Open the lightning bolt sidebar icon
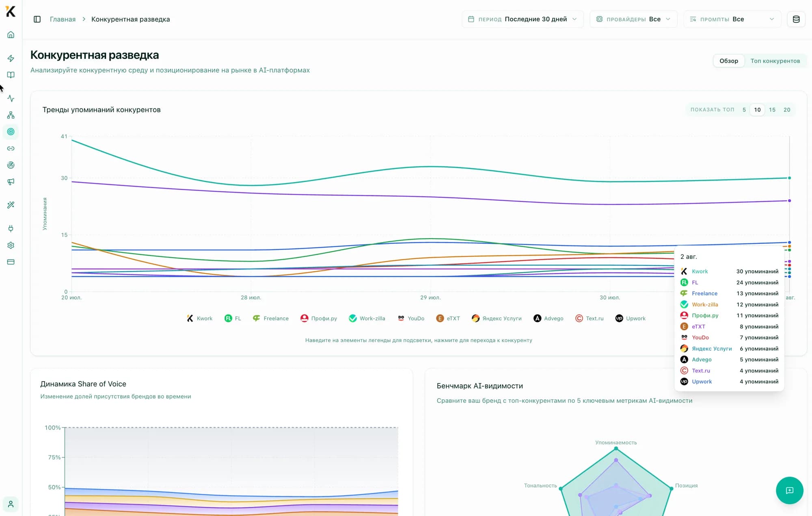 click(x=11, y=58)
